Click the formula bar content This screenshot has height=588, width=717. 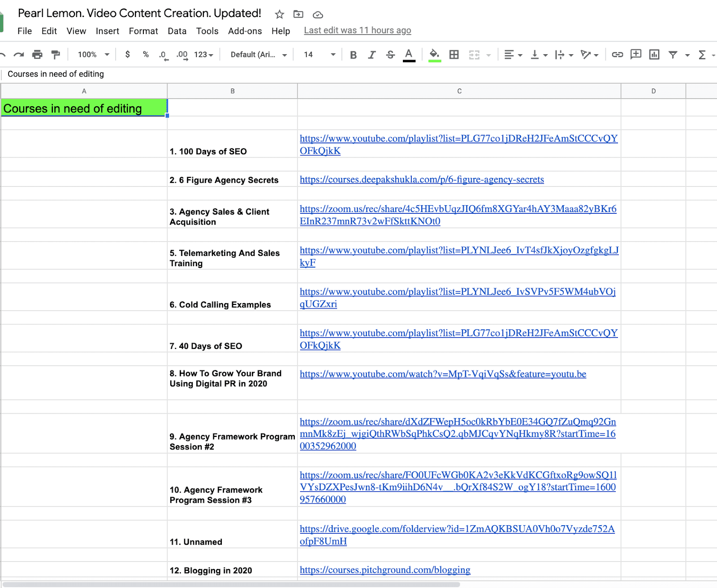56,74
